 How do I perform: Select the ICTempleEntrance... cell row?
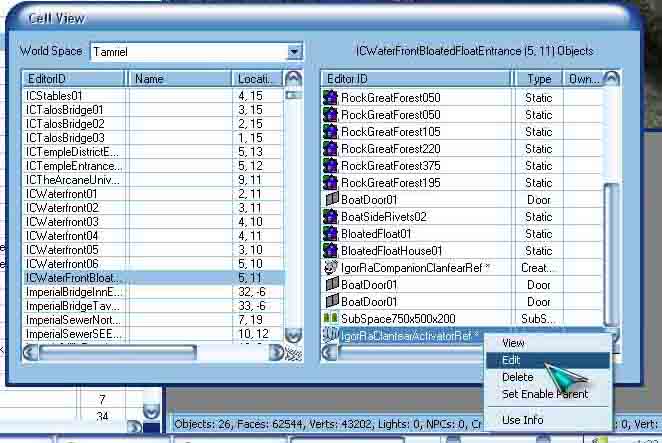click(x=153, y=166)
